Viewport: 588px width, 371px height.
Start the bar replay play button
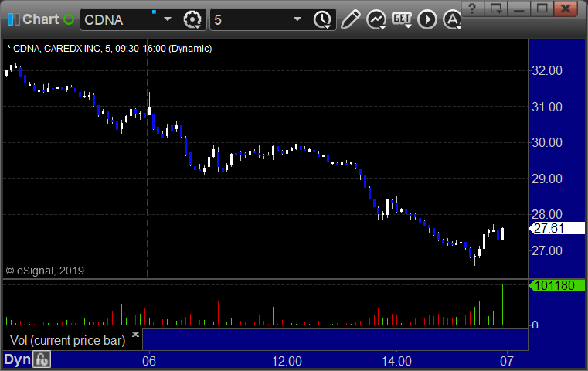pos(427,19)
